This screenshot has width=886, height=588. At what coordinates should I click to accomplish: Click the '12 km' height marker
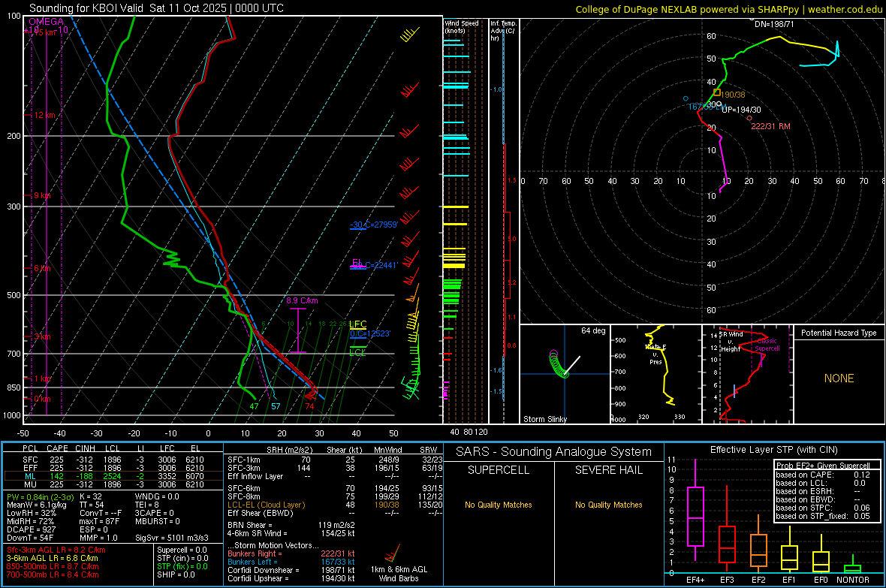click(x=44, y=115)
